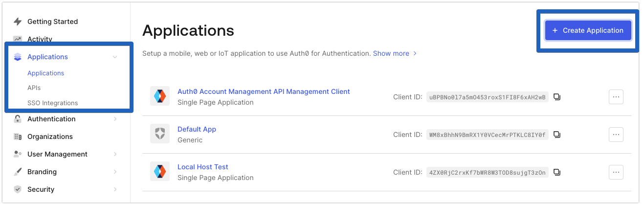
Task: Click the Local Host Test app logo
Action: (x=160, y=171)
